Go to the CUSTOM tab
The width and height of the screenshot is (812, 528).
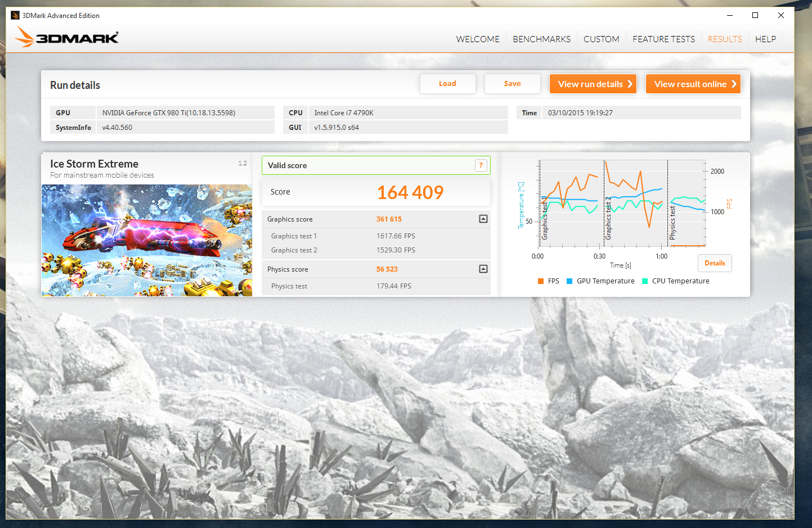pos(601,39)
